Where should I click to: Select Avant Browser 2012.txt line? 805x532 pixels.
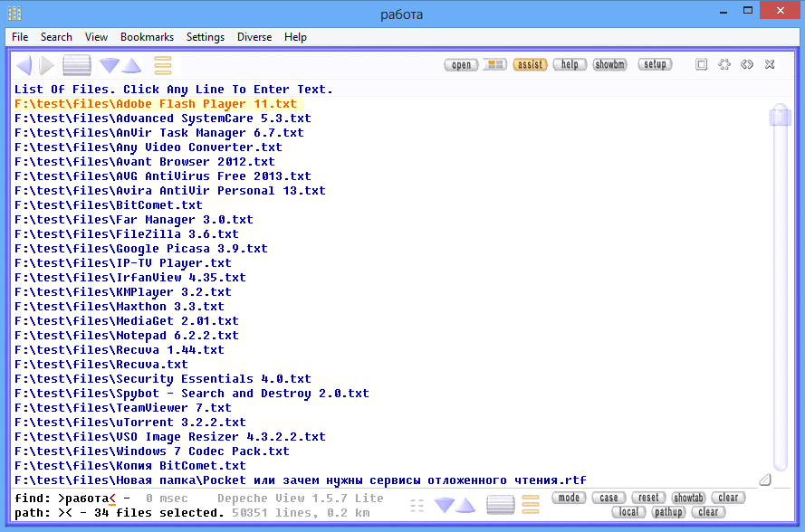click(x=145, y=162)
